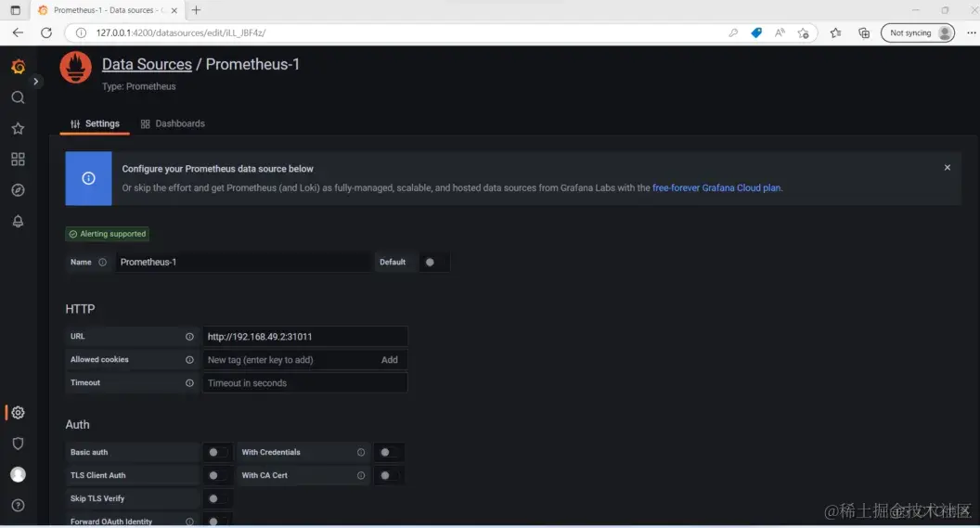The image size is (980, 528).
Task: Open the Starred dashboards icon
Action: pos(19,128)
